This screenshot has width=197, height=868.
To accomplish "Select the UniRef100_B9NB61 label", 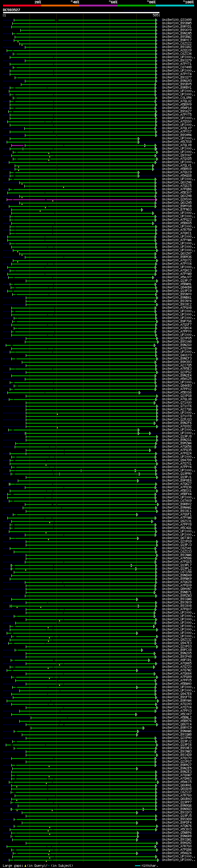I will [177, 297].
